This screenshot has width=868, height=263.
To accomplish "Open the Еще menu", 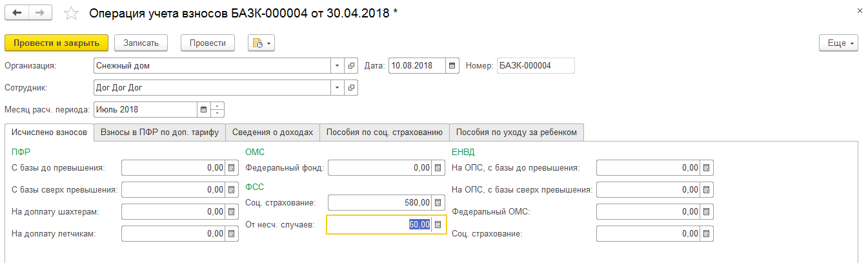I will pyautogui.click(x=838, y=43).
